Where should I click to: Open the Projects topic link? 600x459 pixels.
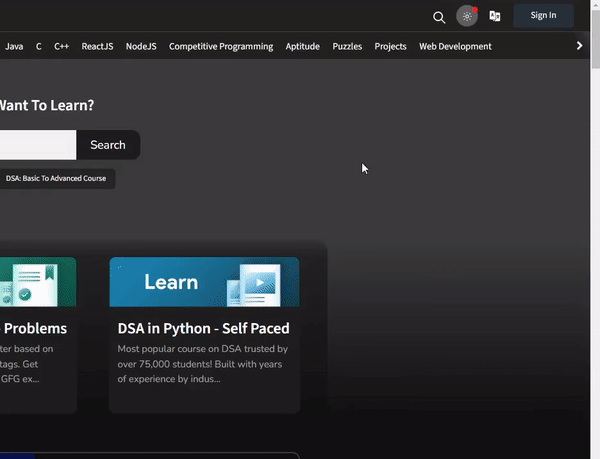pyautogui.click(x=390, y=46)
